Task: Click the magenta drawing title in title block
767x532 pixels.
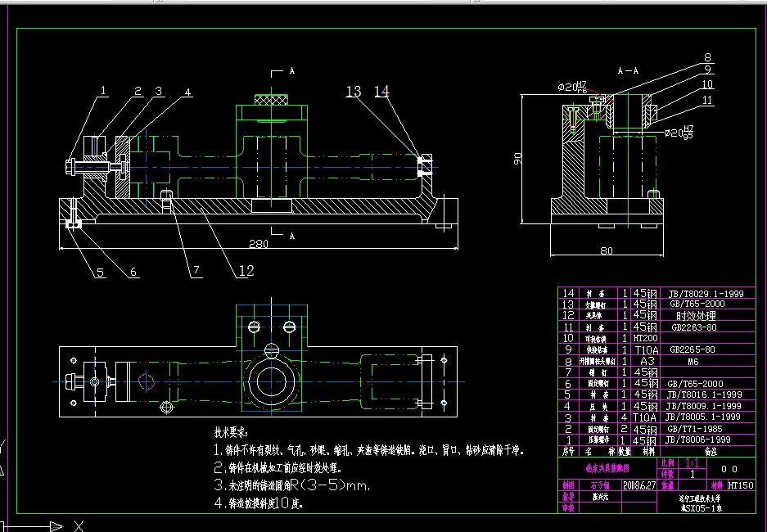Action: [607, 468]
